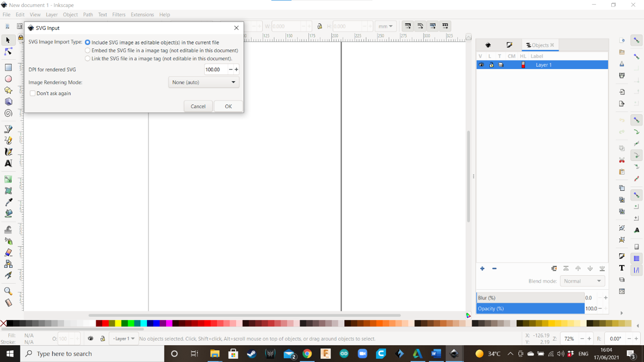
Task: Toggle Layer 1 visibility eye
Action: [481, 65]
